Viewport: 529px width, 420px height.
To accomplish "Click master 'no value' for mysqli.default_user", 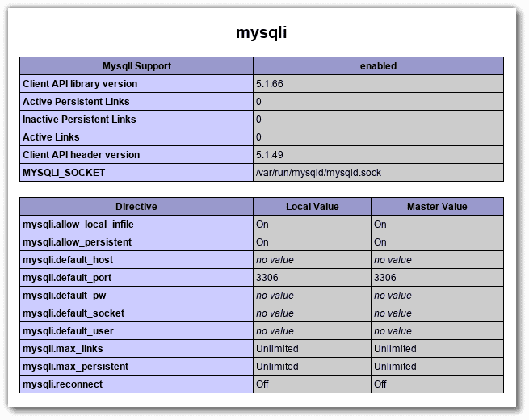I will click(393, 331).
